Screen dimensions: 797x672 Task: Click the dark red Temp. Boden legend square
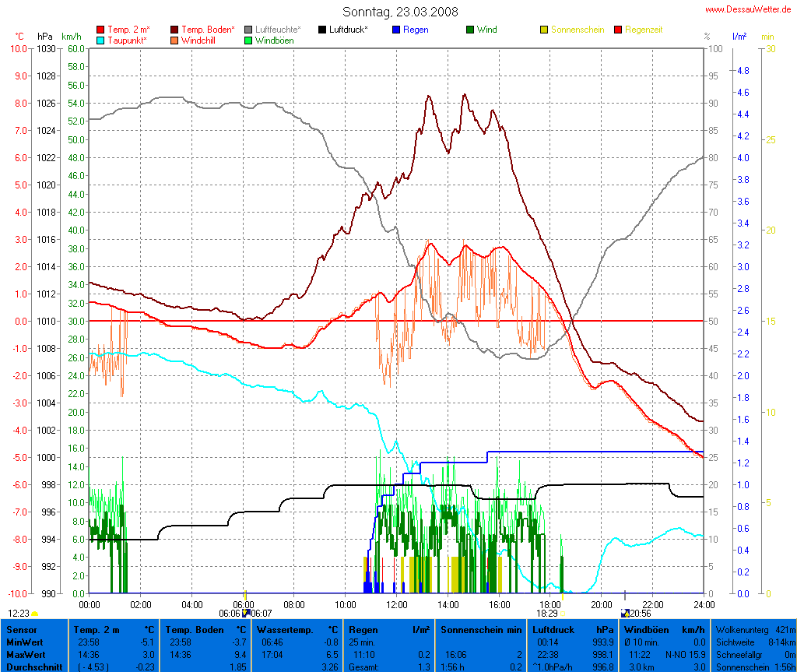tap(174, 30)
